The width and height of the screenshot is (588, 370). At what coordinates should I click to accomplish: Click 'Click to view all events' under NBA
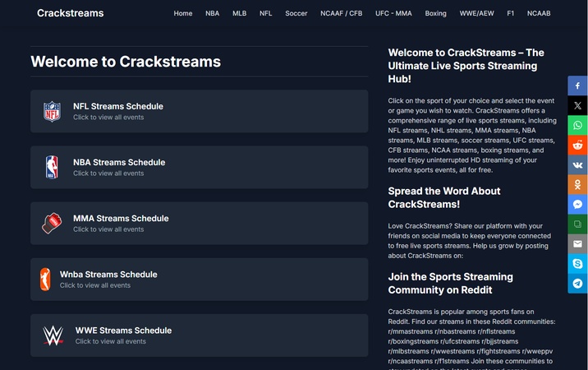(x=108, y=173)
